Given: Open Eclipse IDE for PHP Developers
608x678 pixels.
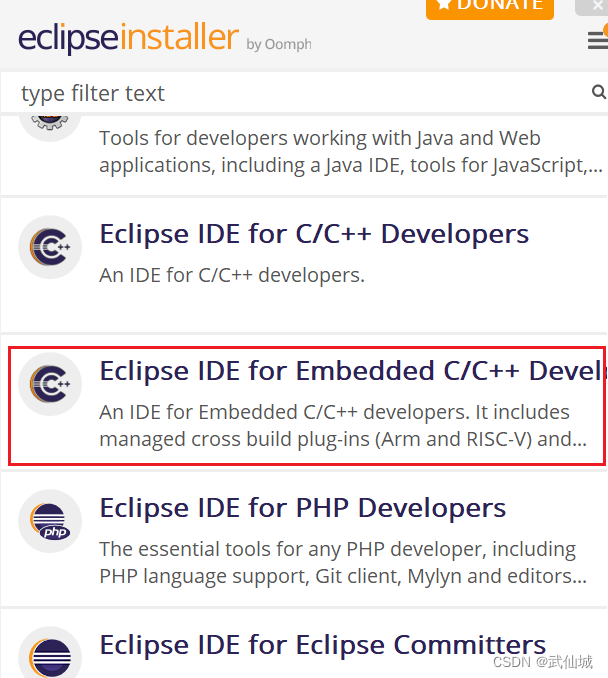Looking at the screenshot, I should (303, 508).
